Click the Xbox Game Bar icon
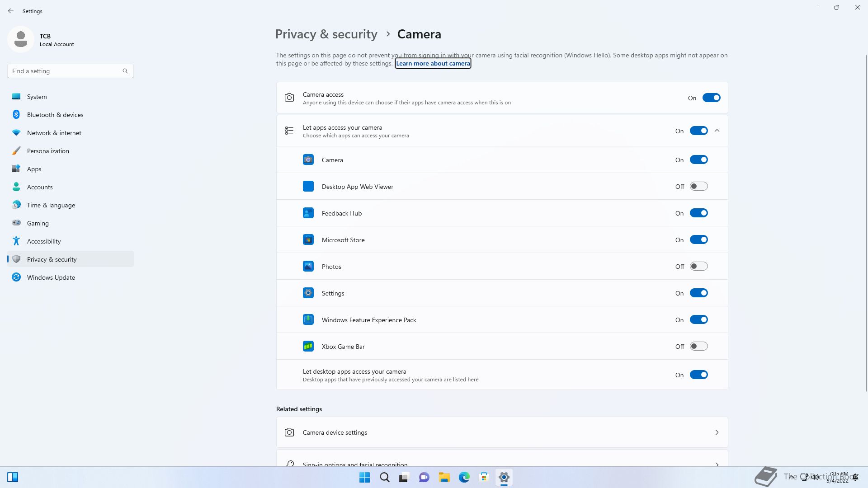Screen dimensions: 868x488 tap(308, 346)
